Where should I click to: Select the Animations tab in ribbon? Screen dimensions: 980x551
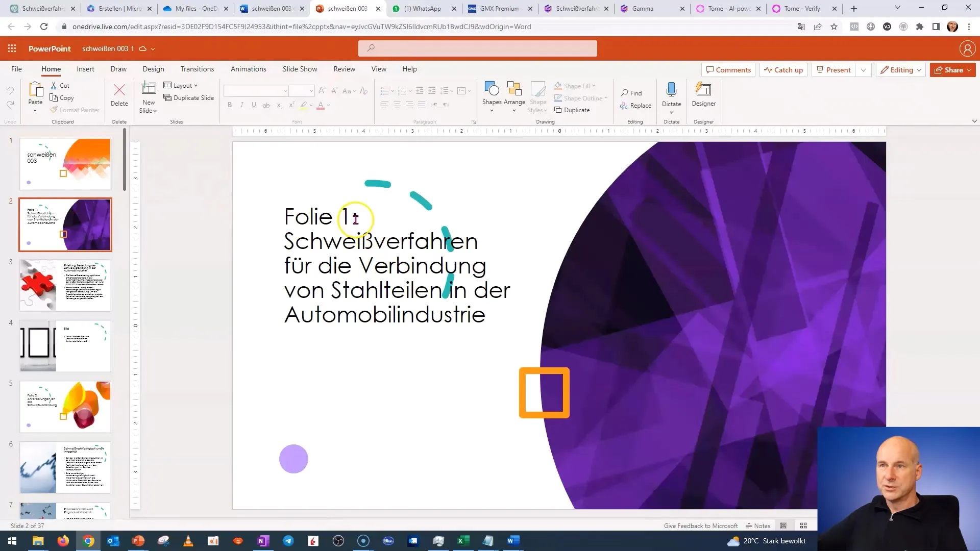(x=249, y=69)
